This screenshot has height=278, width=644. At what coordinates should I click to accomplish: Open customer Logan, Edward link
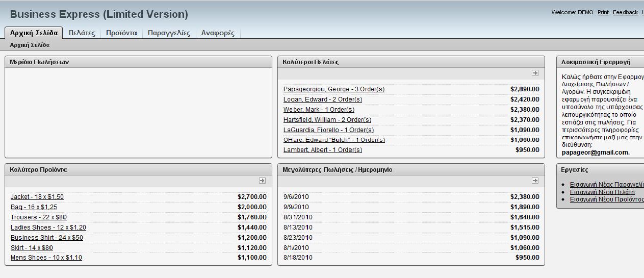323,99
